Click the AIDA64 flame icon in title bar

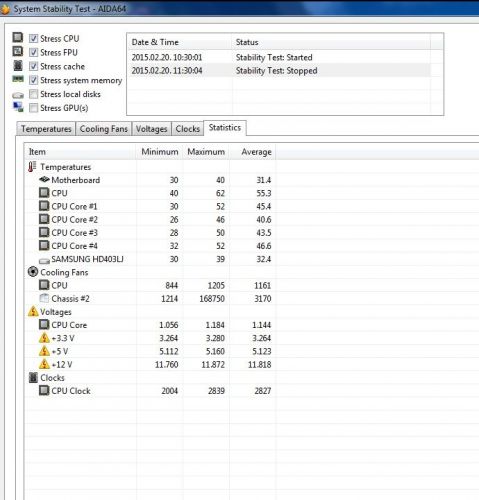click(x=5, y=9)
